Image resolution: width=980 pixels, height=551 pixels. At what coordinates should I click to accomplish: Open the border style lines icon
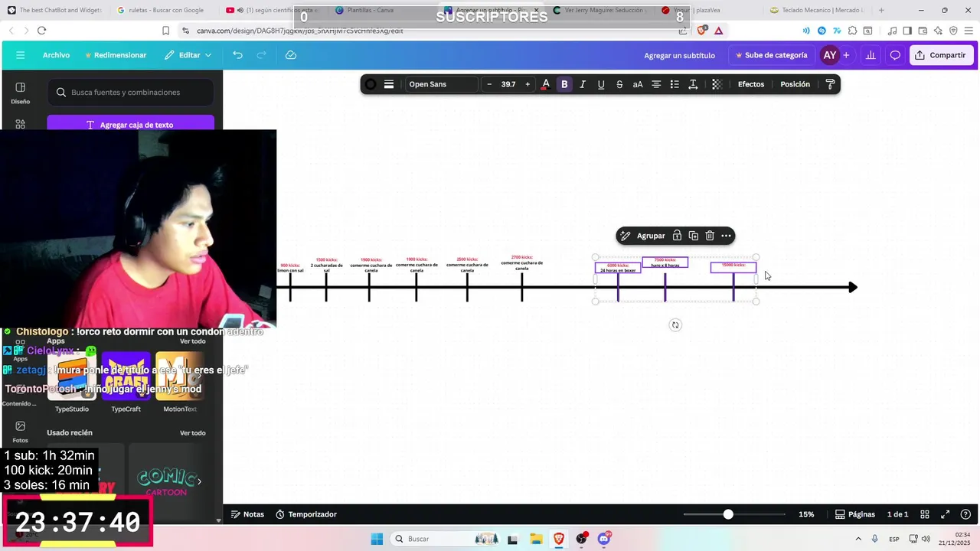(389, 84)
